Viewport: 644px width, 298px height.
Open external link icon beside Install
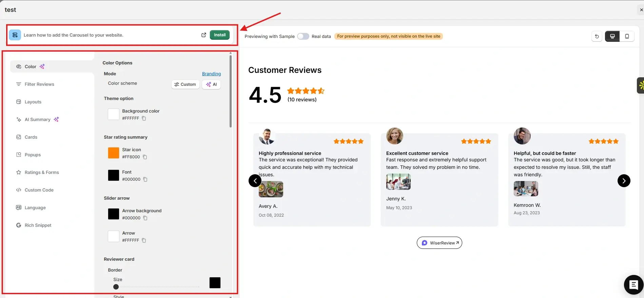[204, 35]
